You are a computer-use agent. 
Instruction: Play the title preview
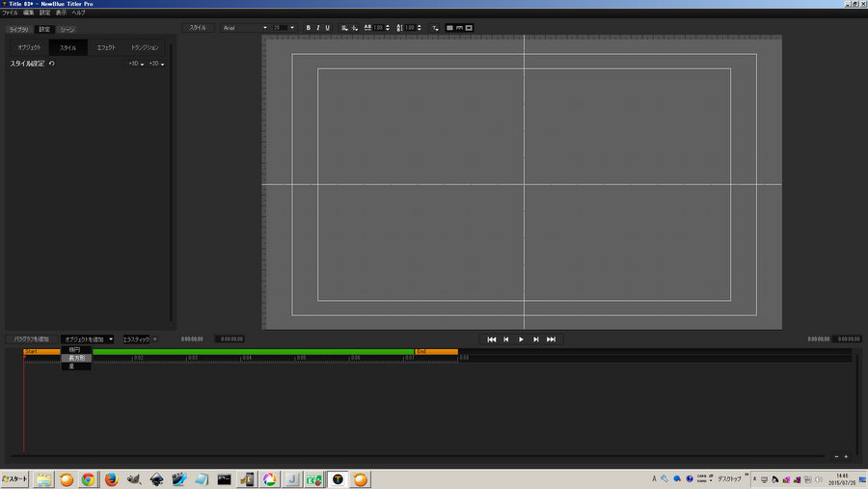pos(521,340)
